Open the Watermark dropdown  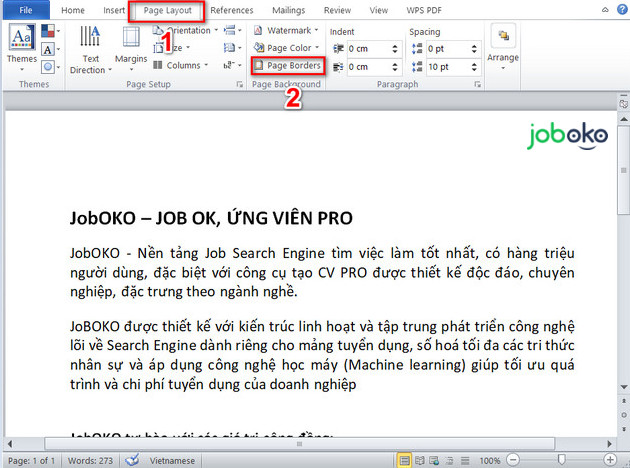286,31
